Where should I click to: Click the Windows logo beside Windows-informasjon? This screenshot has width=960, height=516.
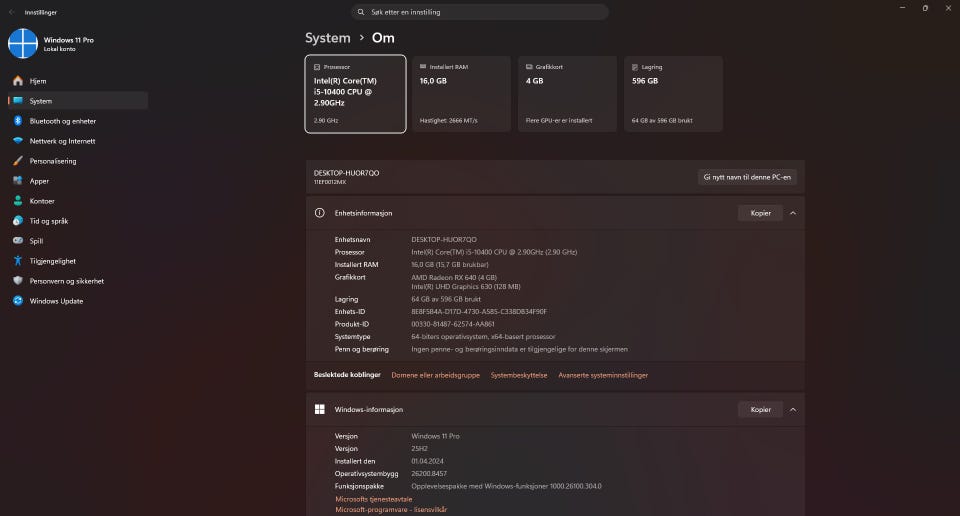(x=320, y=409)
